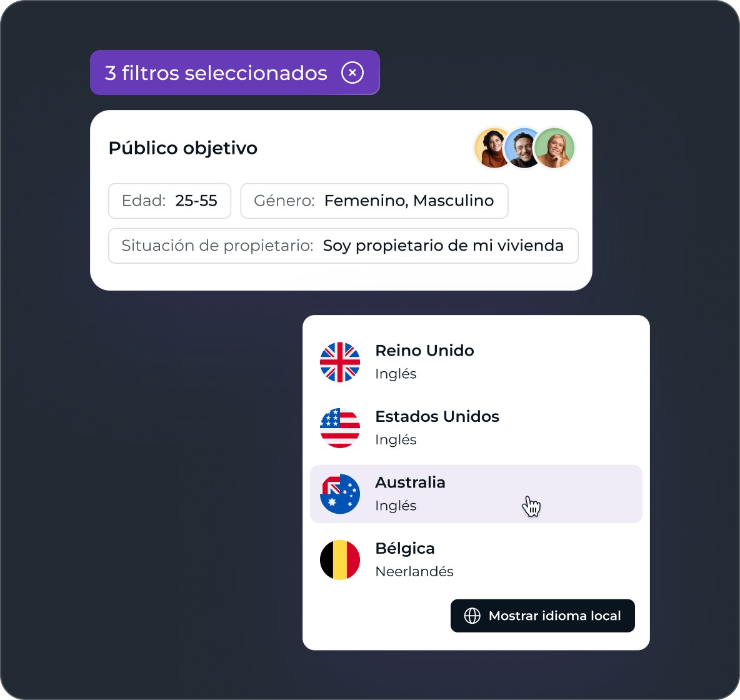
Task: Click the Mostrar idioma local button
Action: pos(542,616)
